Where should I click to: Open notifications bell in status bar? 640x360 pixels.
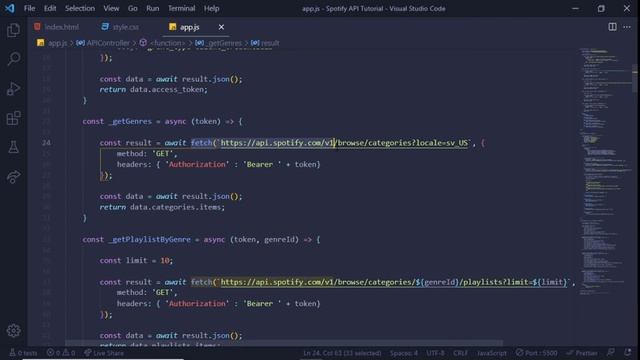pyautogui.click(x=628, y=353)
